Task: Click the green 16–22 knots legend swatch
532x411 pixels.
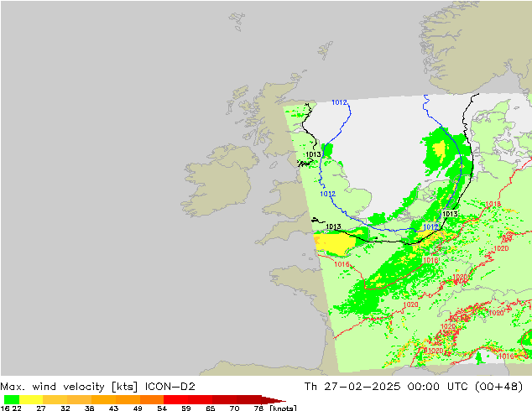Action: click(12, 399)
